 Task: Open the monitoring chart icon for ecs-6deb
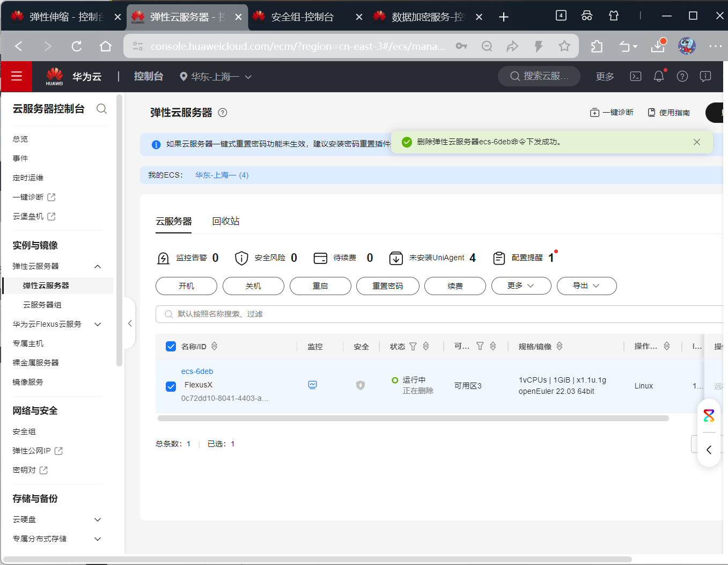click(313, 385)
